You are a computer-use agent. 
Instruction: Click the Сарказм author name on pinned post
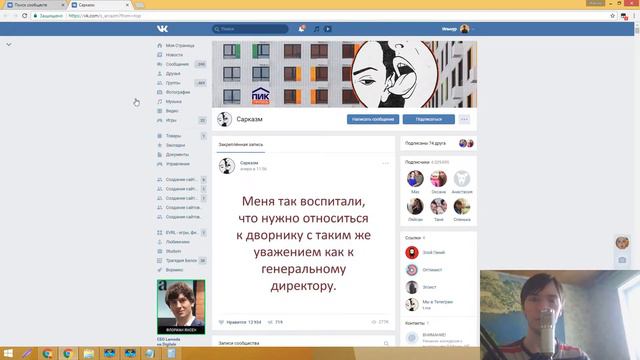point(249,163)
